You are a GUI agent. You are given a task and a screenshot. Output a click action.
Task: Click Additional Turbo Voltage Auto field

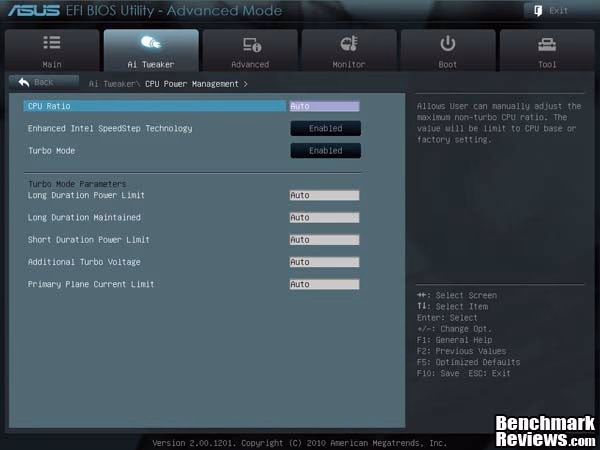[x=324, y=262]
